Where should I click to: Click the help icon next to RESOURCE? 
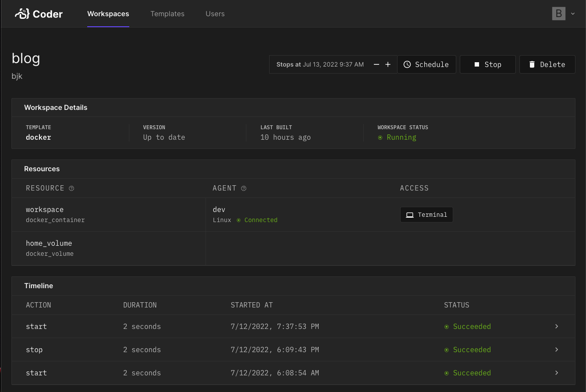click(x=71, y=188)
